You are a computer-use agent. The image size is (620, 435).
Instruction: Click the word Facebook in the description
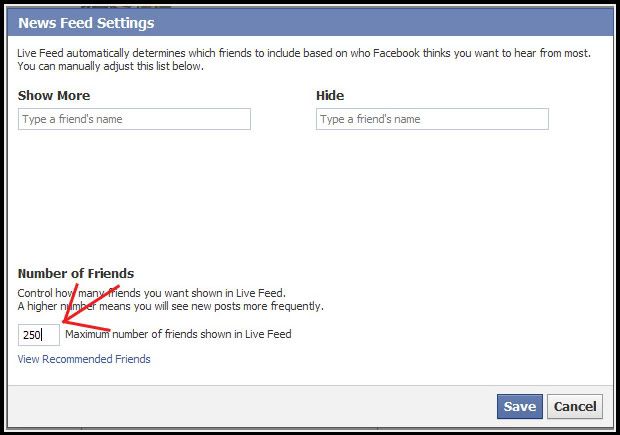396,53
